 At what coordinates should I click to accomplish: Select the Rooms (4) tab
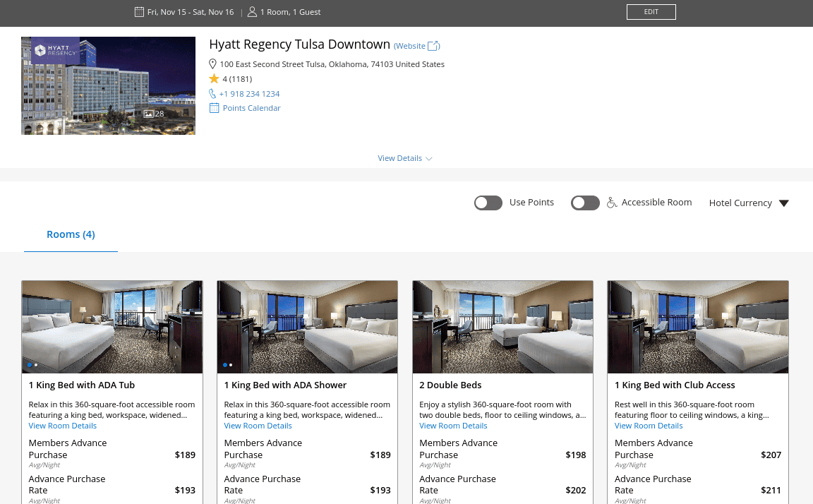tap(71, 234)
